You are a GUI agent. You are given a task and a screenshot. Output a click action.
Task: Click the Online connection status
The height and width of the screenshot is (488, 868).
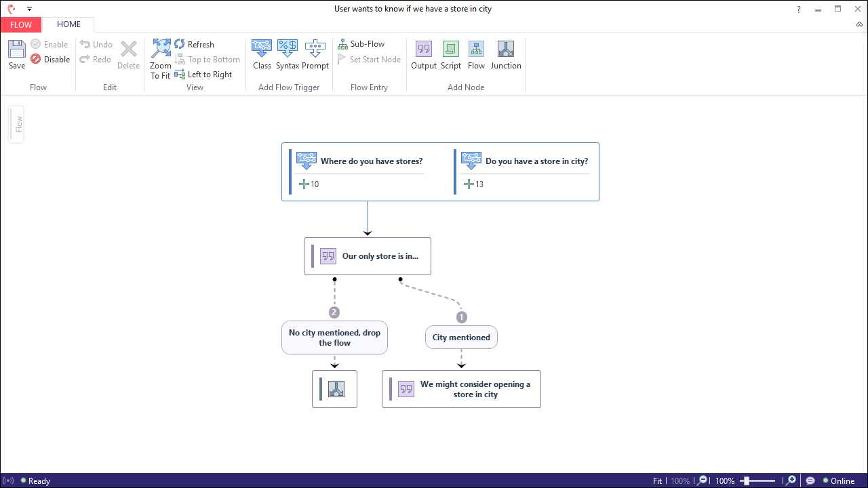tap(839, 481)
